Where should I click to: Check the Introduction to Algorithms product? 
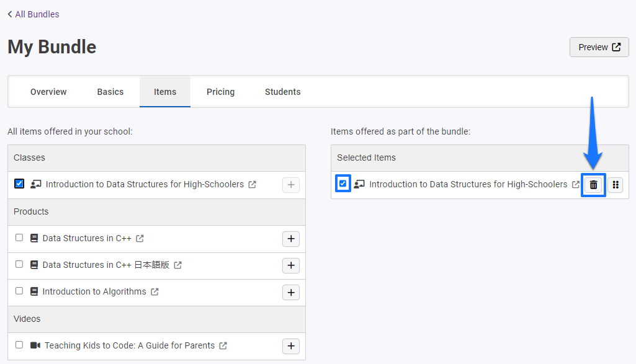click(x=19, y=291)
